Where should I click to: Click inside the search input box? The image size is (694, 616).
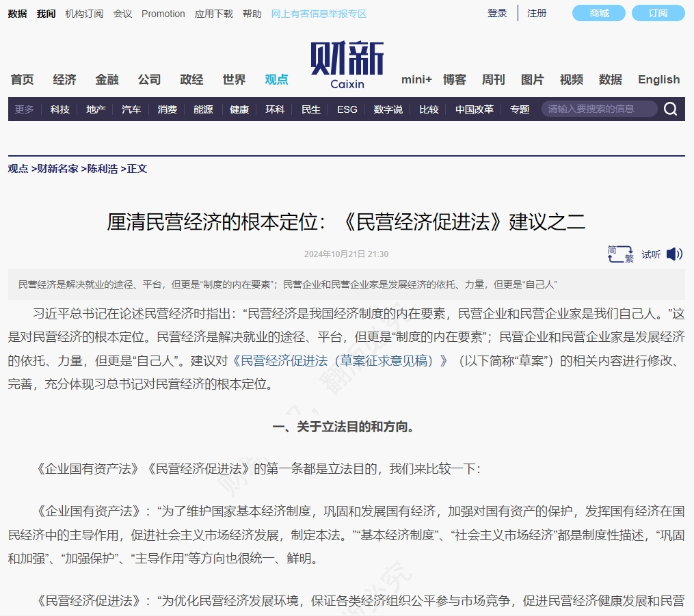coord(598,108)
